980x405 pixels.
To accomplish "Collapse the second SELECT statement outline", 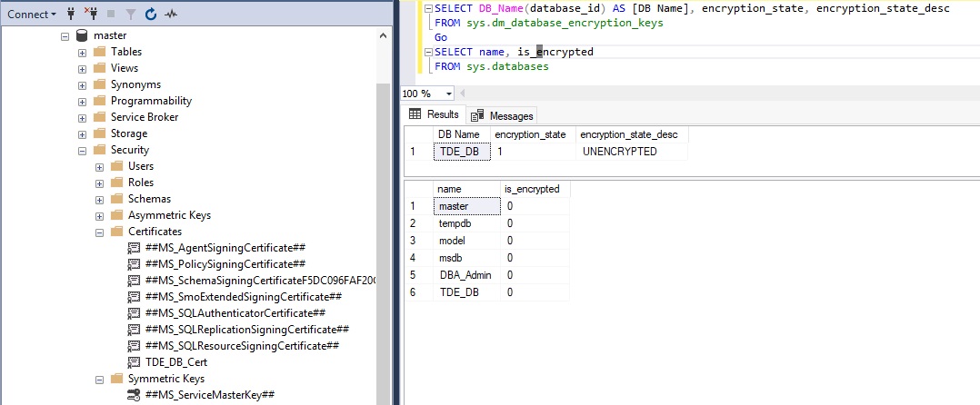I will [428, 53].
